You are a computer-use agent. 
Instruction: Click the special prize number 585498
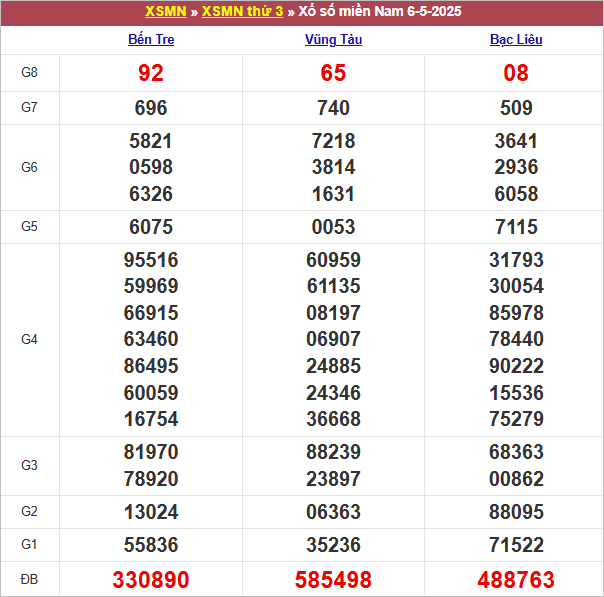click(334, 580)
